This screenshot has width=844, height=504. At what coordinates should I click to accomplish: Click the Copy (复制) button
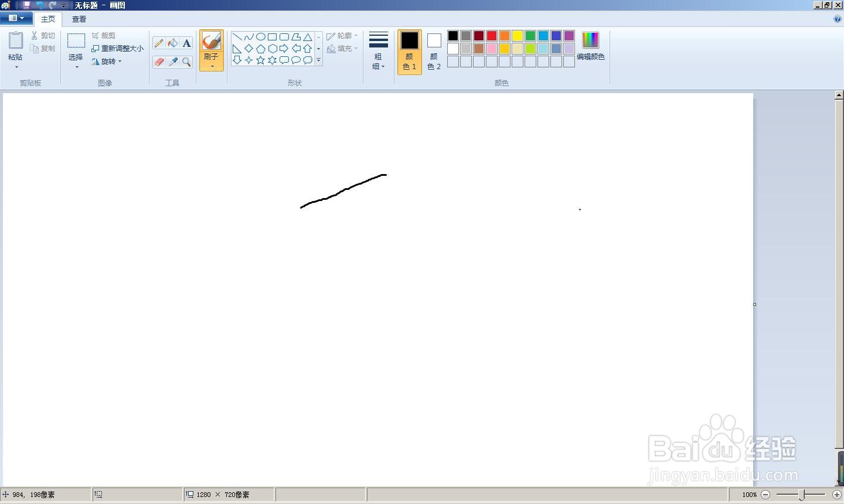point(43,49)
